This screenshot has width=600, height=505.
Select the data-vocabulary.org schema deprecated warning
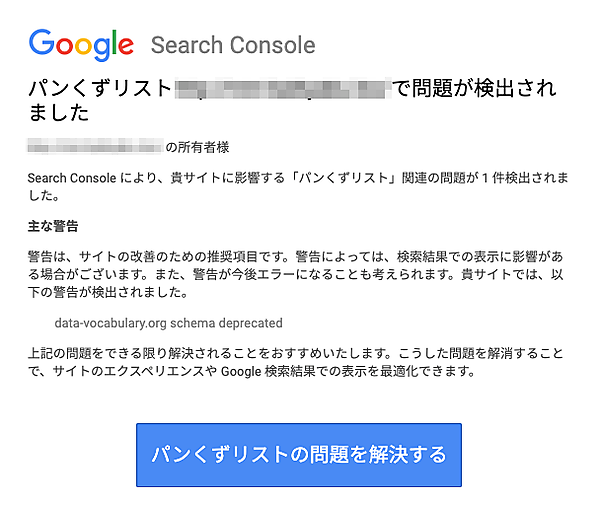click(169, 323)
